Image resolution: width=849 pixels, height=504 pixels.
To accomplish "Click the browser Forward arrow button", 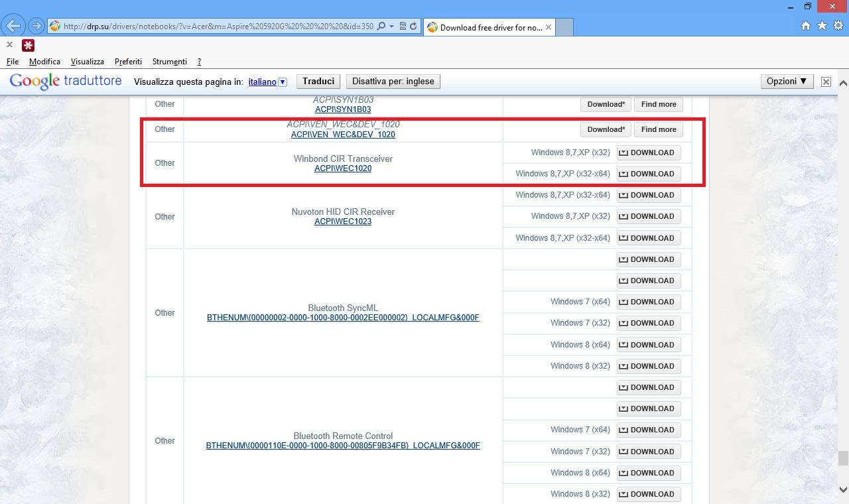I will [36, 27].
